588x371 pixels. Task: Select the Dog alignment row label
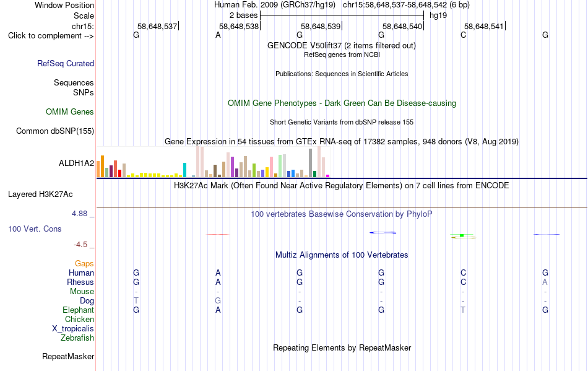pyautogui.click(x=87, y=300)
